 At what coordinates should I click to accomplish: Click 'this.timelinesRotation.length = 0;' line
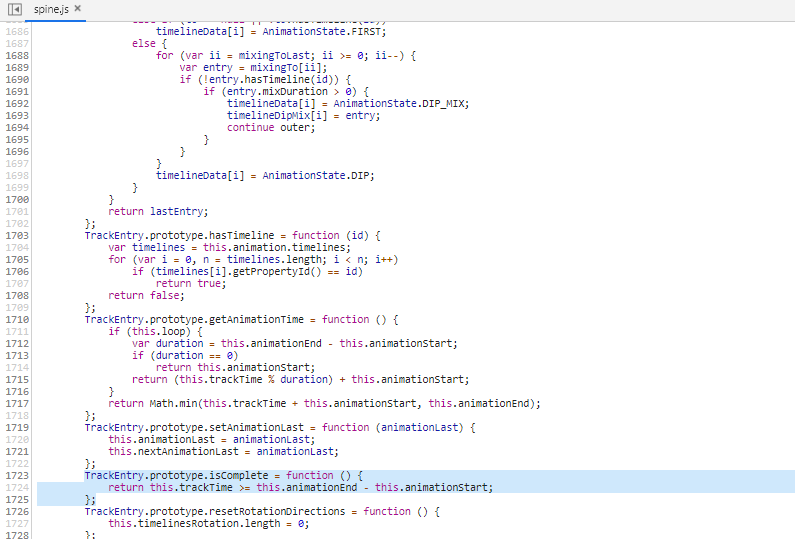[x=208, y=524]
